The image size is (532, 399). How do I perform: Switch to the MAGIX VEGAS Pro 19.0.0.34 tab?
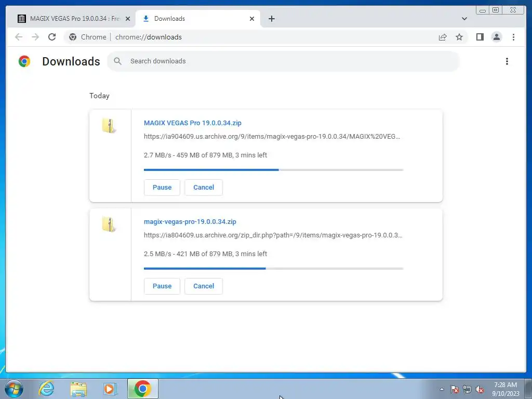(74, 19)
